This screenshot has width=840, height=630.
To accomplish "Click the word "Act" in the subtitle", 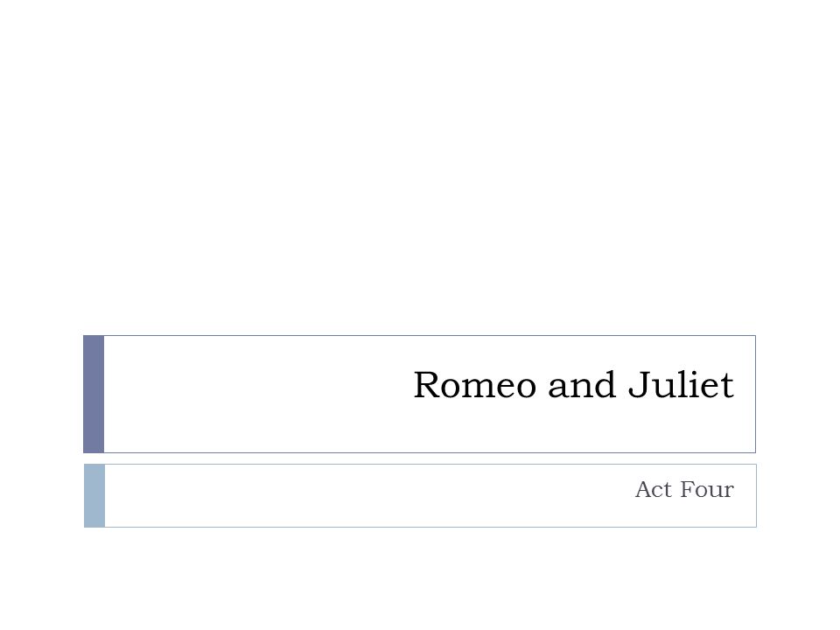I will pos(653,489).
